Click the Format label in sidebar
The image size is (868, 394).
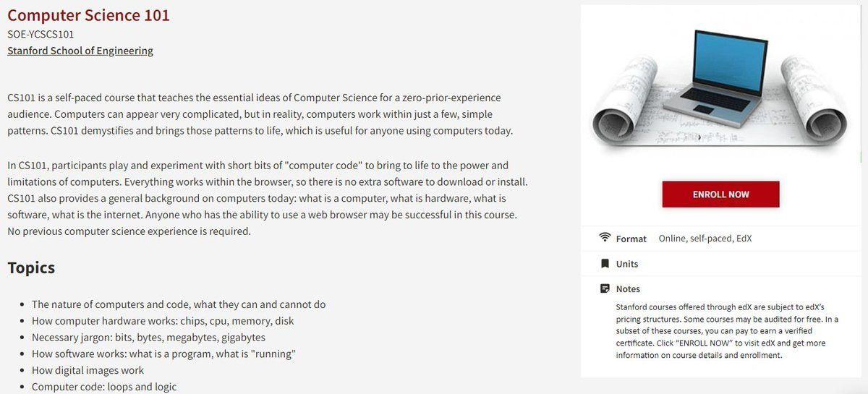click(631, 239)
